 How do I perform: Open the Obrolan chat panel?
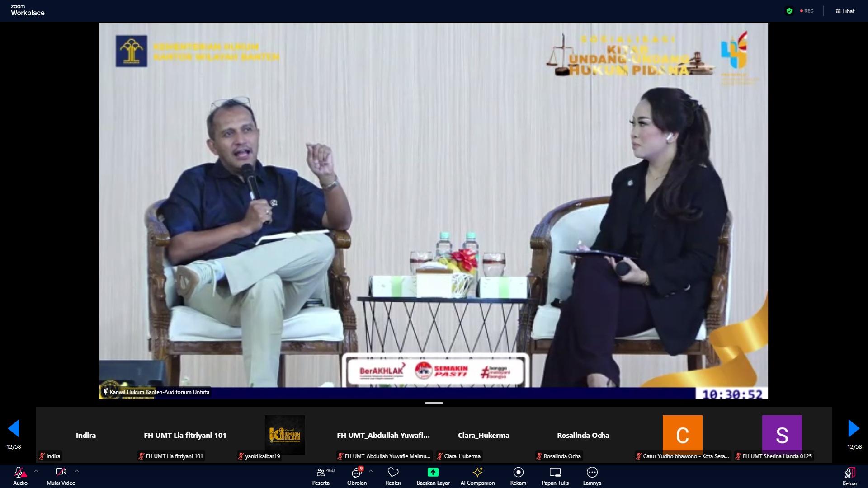coord(357,476)
